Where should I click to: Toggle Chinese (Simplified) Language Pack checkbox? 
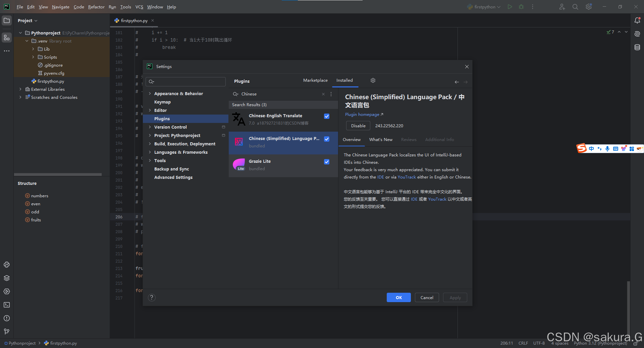(x=327, y=139)
